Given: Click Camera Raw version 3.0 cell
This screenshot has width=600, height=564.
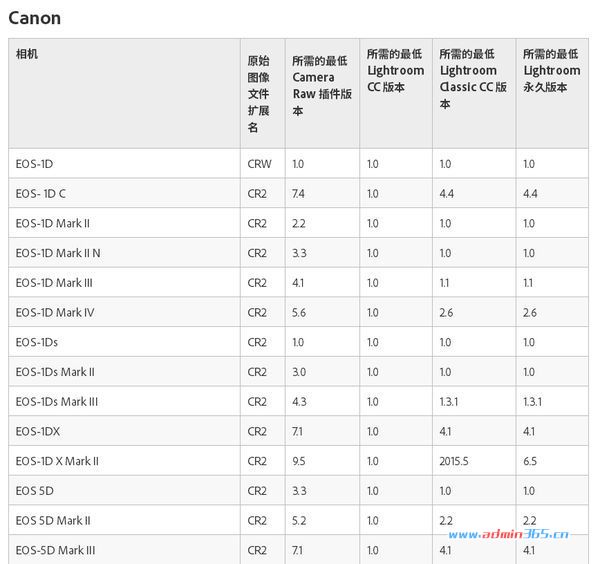Looking at the screenshot, I should pyautogui.click(x=299, y=372).
